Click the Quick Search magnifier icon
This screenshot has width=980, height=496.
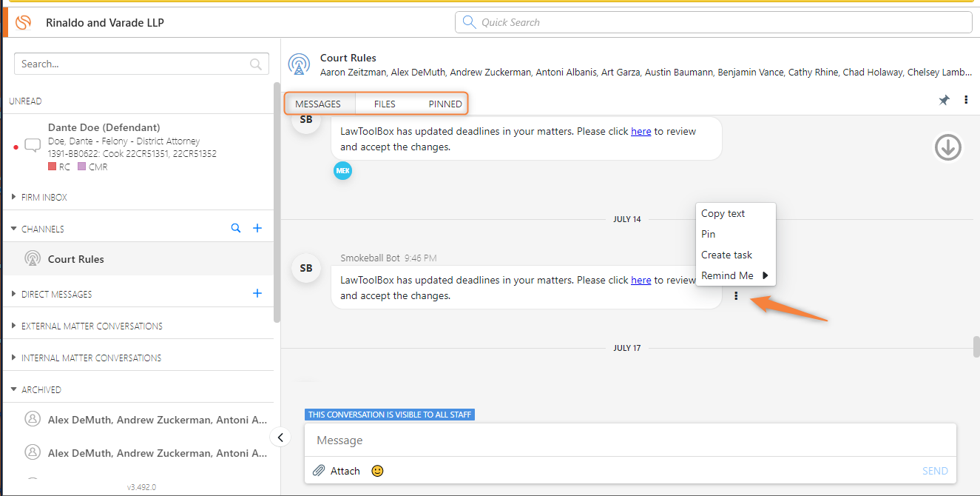[469, 22]
